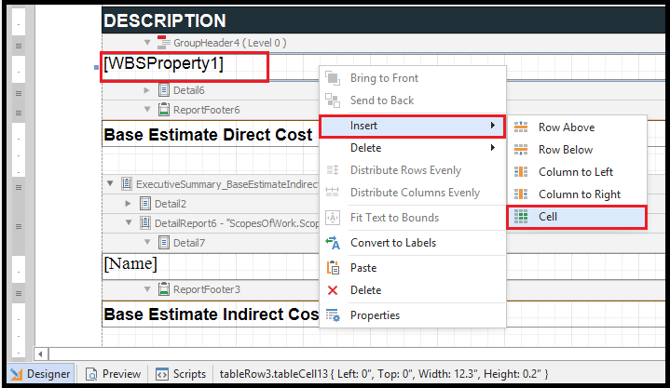
Task: Click the ReportFooter6 band icon
Action: pos(164,110)
